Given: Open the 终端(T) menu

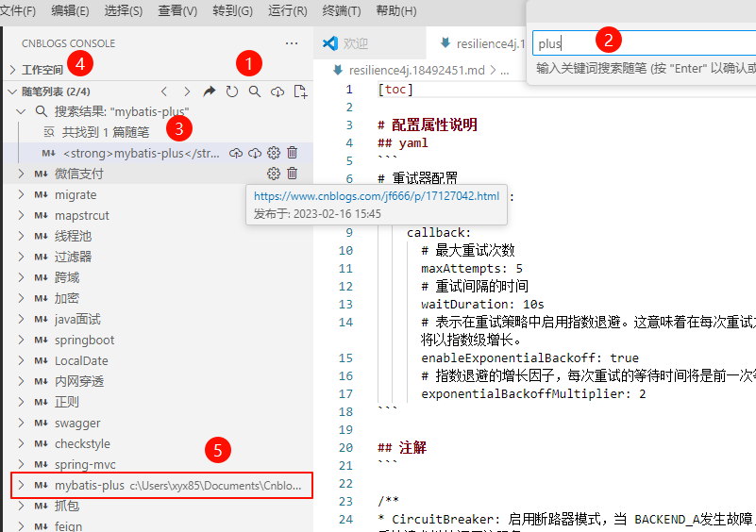Looking at the screenshot, I should [342, 10].
